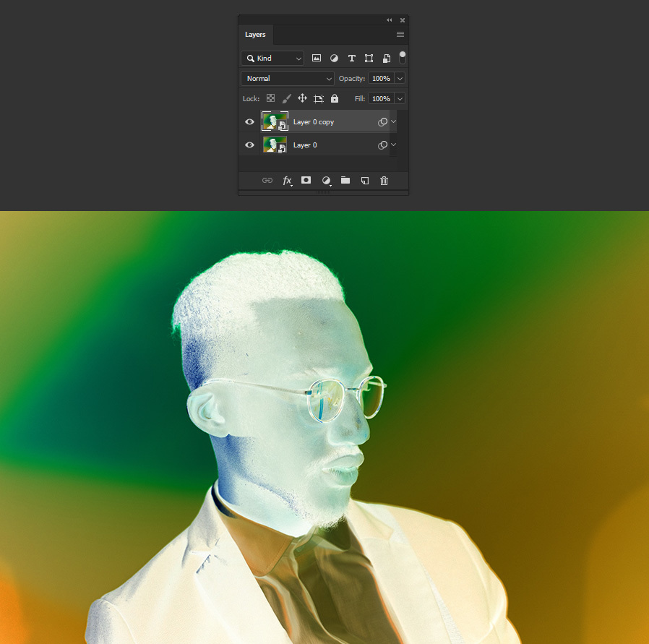Click smart filters icon on Layer 0 copy
The height and width of the screenshot is (644, 649).
pyautogui.click(x=382, y=121)
